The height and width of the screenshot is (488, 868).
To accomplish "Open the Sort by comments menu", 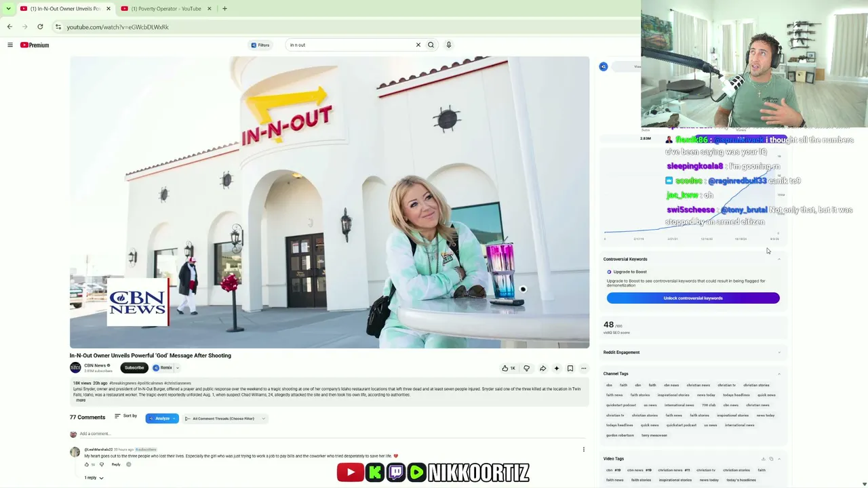I will tap(125, 415).
